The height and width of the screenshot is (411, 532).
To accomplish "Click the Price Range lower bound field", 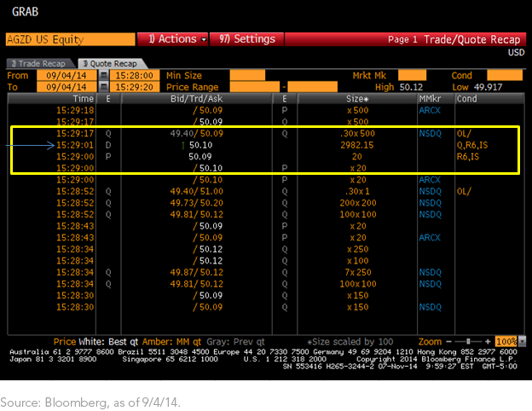I will coord(254,87).
